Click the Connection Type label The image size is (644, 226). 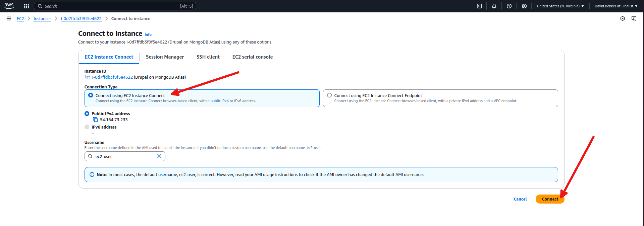[x=101, y=87]
